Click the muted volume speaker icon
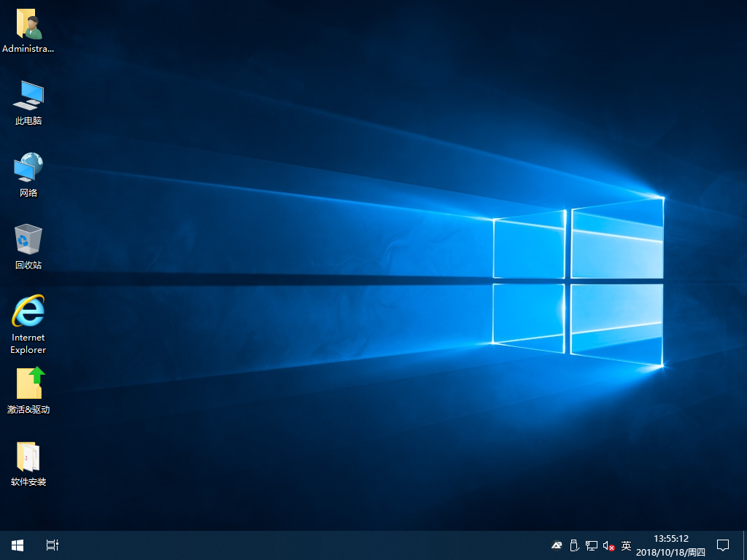The height and width of the screenshot is (560, 747). (x=608, y=545)
